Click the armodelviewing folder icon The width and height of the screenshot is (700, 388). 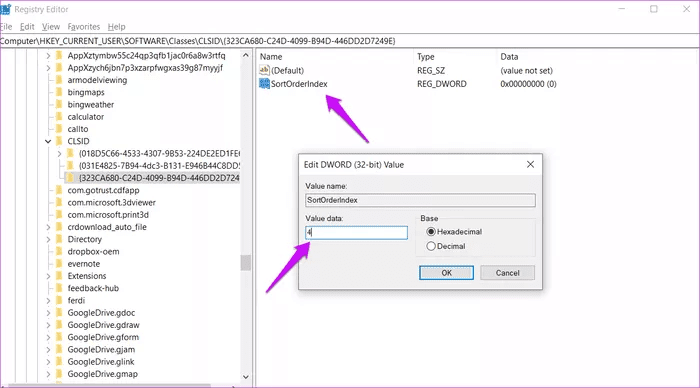[x=59, y=80]
